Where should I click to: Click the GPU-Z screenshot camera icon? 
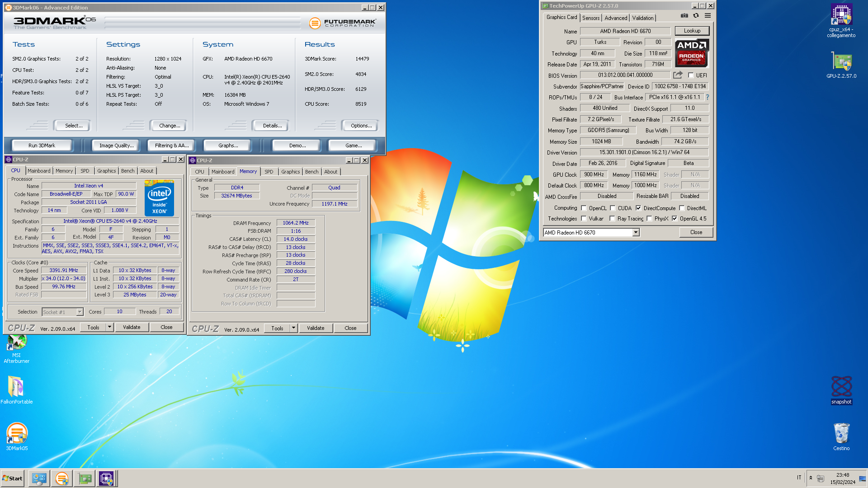point(684,16)
